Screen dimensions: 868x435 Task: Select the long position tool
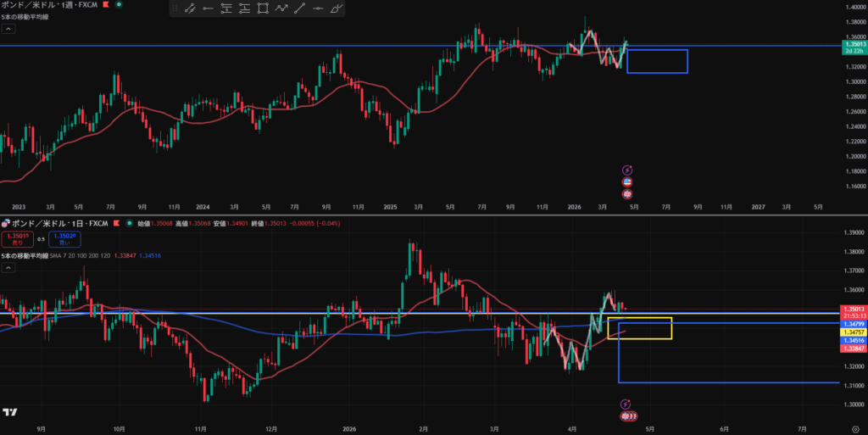[245, 8]
